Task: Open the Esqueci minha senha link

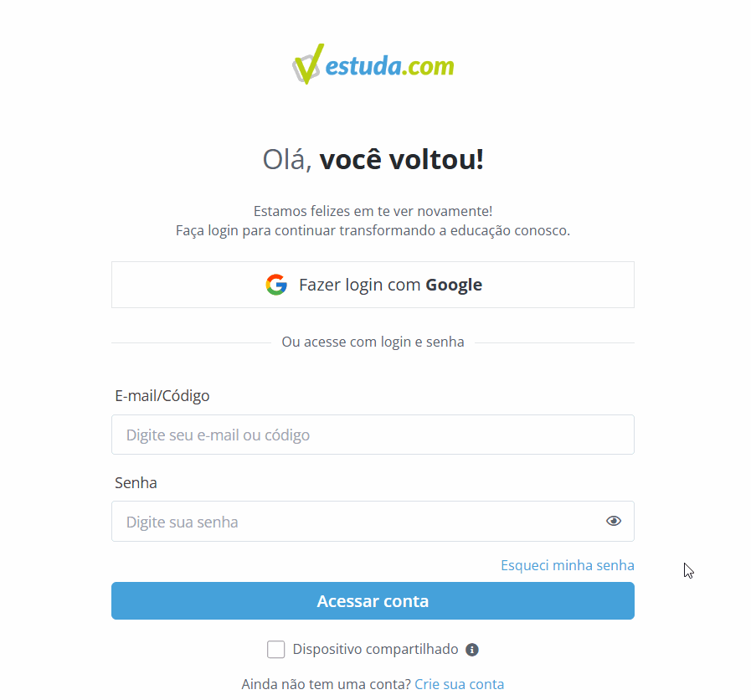Action: coord(568,565)
